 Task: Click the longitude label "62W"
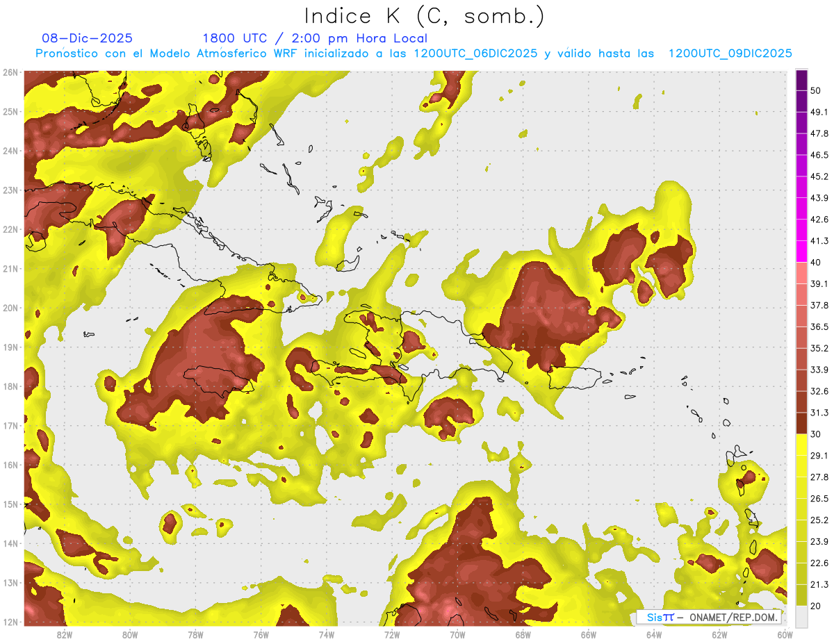coord(719,634)
